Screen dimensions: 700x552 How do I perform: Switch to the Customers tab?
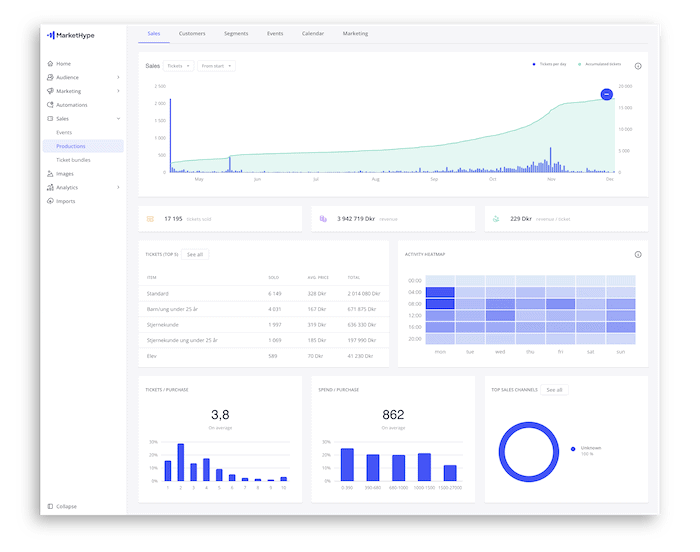(x=192, y=34)
